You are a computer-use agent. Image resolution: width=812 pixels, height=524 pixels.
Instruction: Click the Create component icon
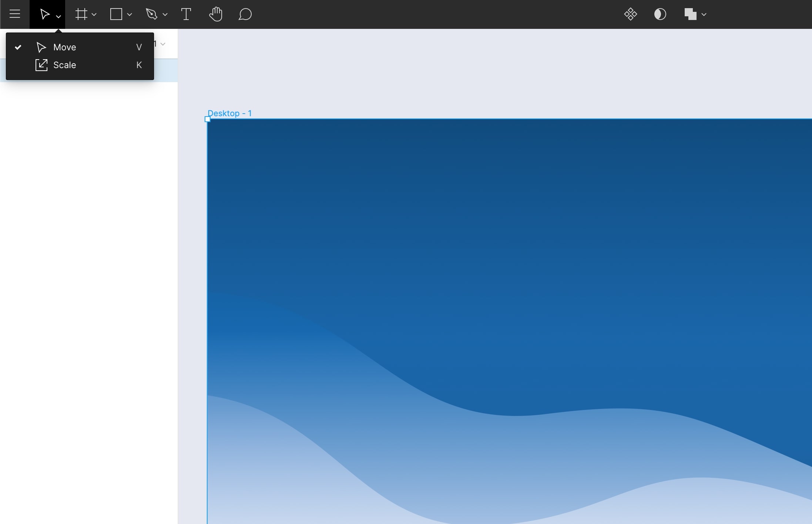point(630,14)
